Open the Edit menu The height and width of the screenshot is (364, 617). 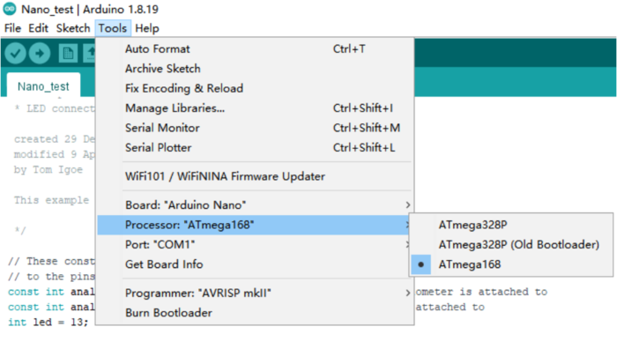[38, 28]
